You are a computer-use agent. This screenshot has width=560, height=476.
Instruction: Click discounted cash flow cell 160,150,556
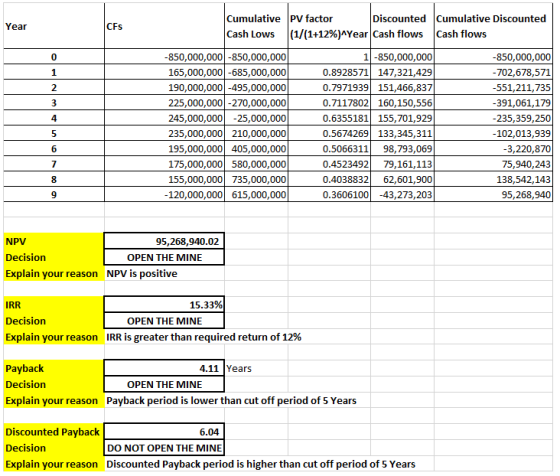tap(402, 103)
